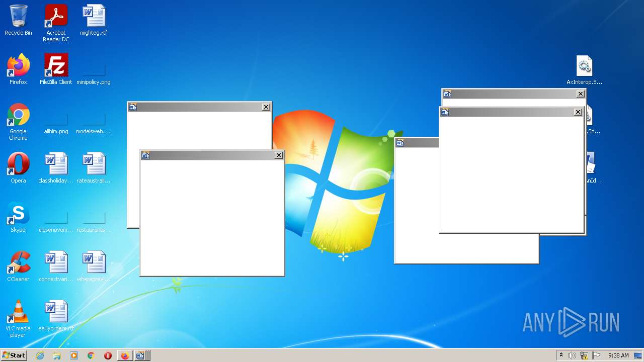Viewport: 644px width, 362px height.
Task: Click the Opera icon in the taskbar
Action: coord(108,355)
